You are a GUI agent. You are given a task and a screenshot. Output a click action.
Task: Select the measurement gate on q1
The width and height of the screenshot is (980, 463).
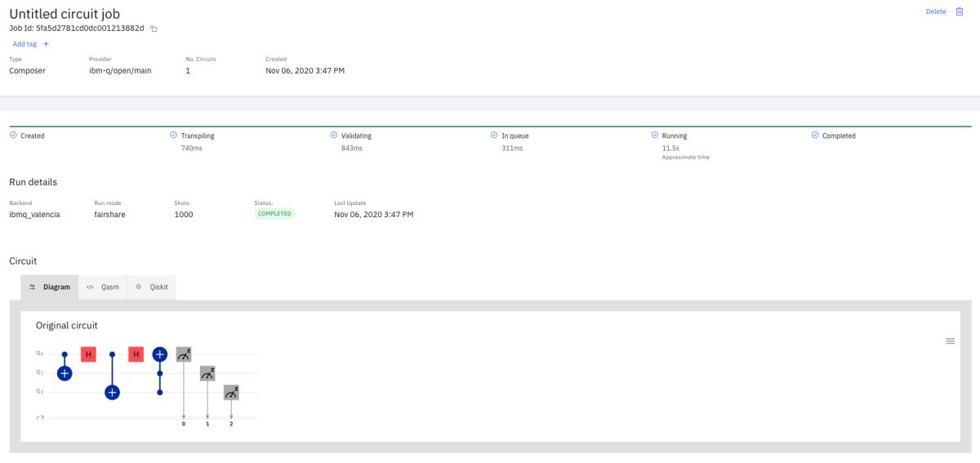207,373
